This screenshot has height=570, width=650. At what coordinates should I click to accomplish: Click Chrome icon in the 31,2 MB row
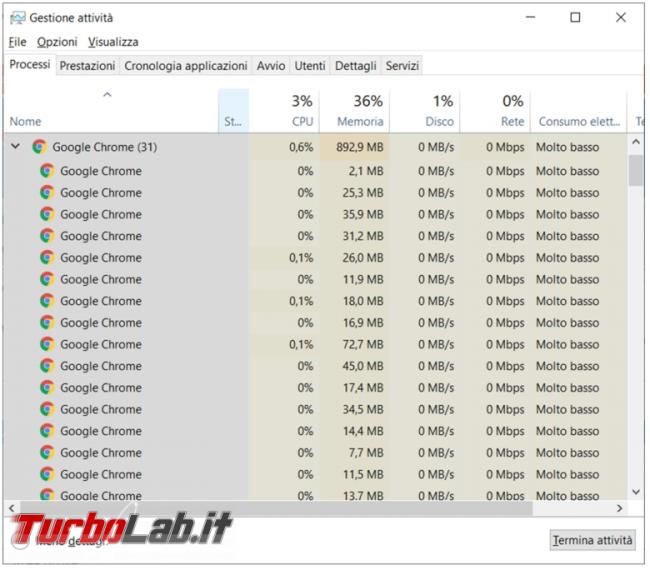coord(47,236)
